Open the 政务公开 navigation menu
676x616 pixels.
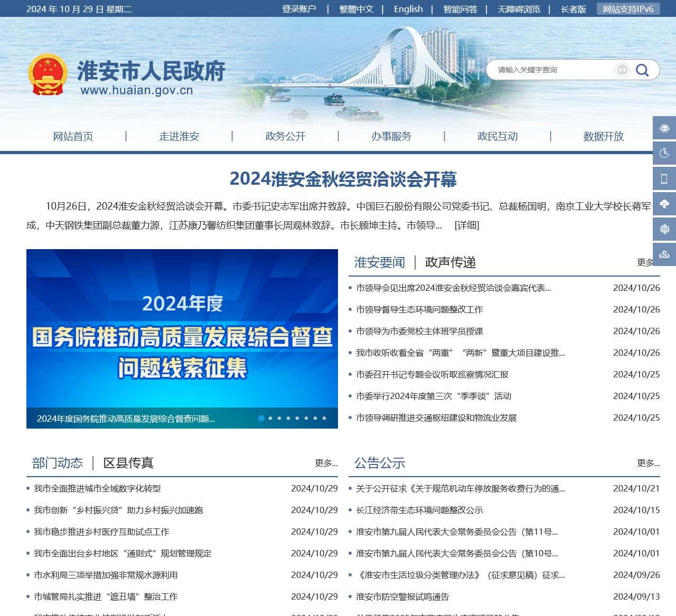point(285,136)
